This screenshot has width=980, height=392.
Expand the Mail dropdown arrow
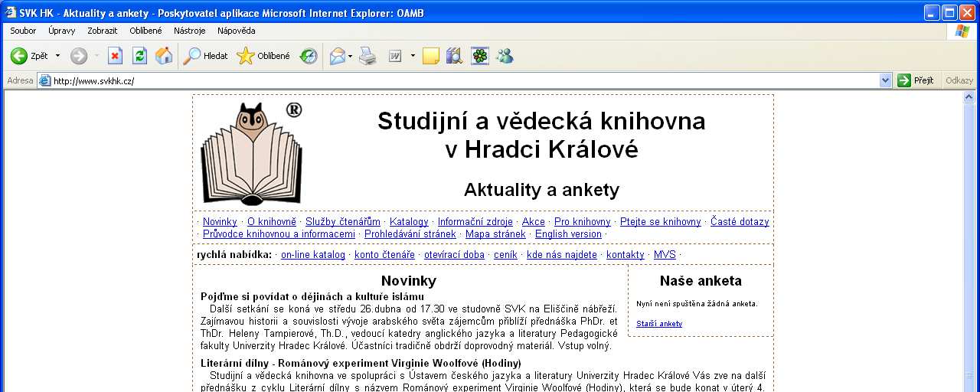point(351,56)
